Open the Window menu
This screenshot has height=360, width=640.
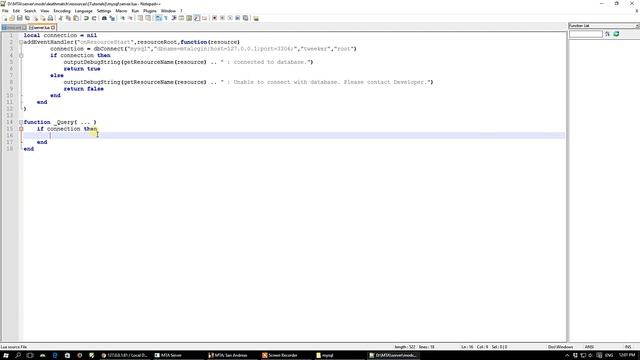[168, 11]
